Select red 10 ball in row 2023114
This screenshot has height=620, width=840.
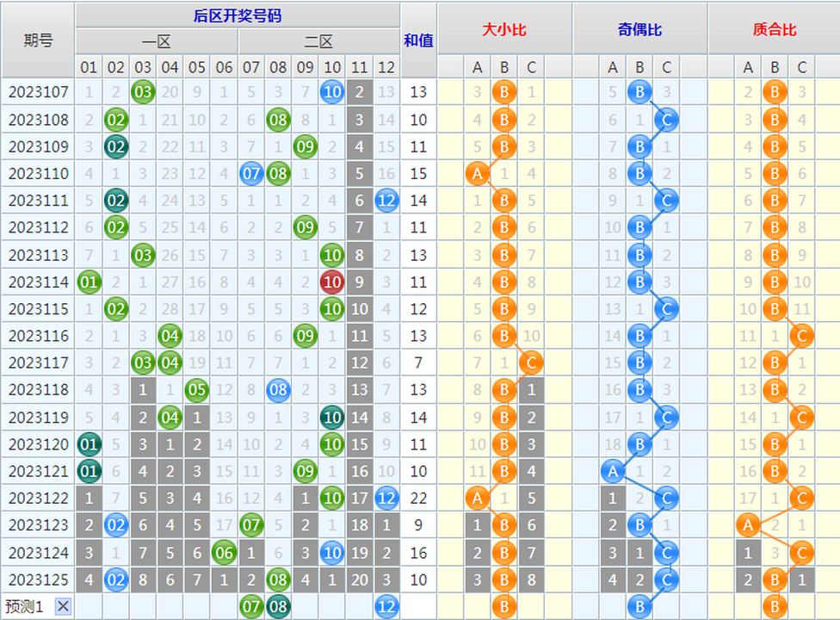click(x=332, y=282)
